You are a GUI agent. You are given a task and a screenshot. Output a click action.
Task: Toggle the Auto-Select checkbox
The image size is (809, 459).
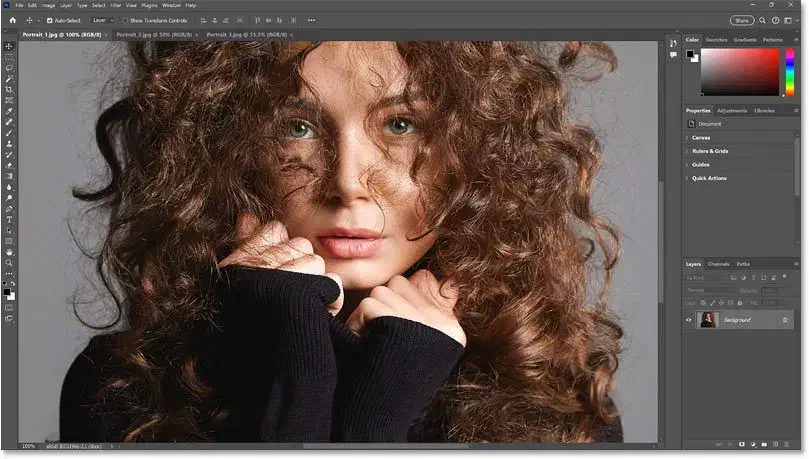coord(50,19)
